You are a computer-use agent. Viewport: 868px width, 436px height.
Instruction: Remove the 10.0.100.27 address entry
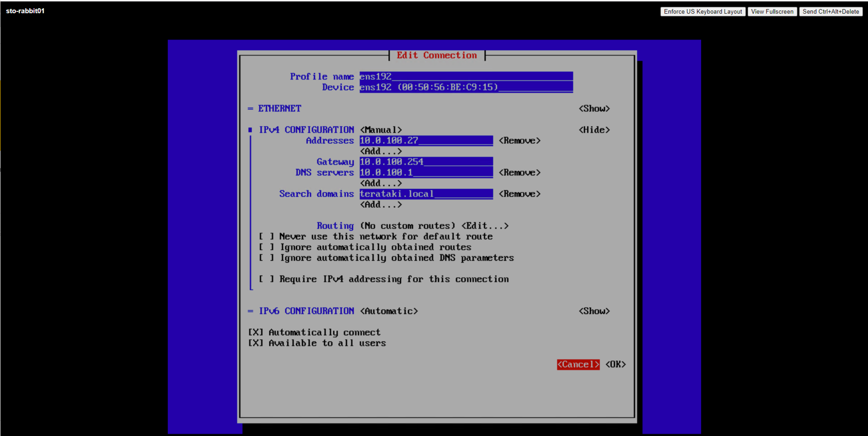click(x=519, y=141)
